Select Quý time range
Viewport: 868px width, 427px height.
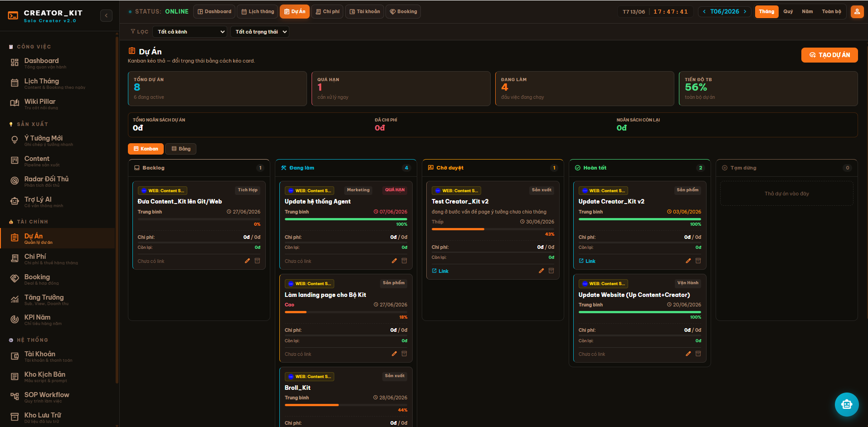coord(788,12)
